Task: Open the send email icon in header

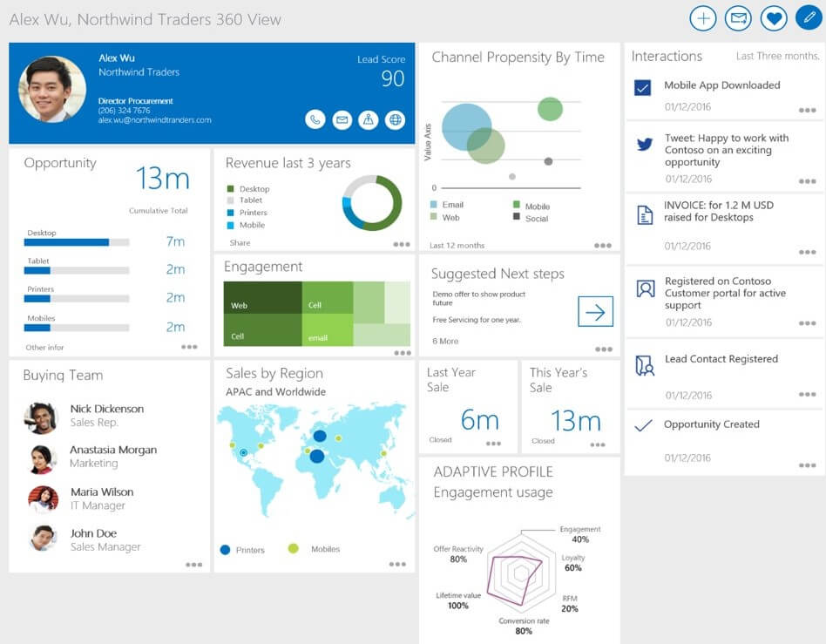Action: coord(738,19)
